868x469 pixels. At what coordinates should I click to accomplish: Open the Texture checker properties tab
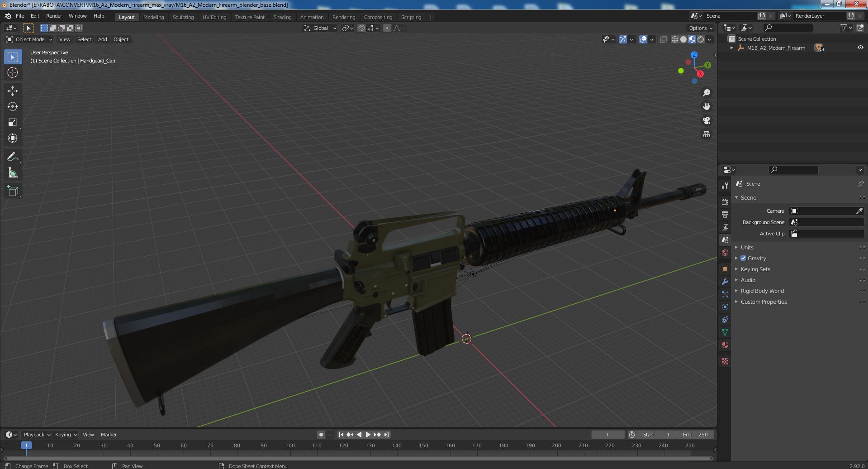tap(725, 361)
